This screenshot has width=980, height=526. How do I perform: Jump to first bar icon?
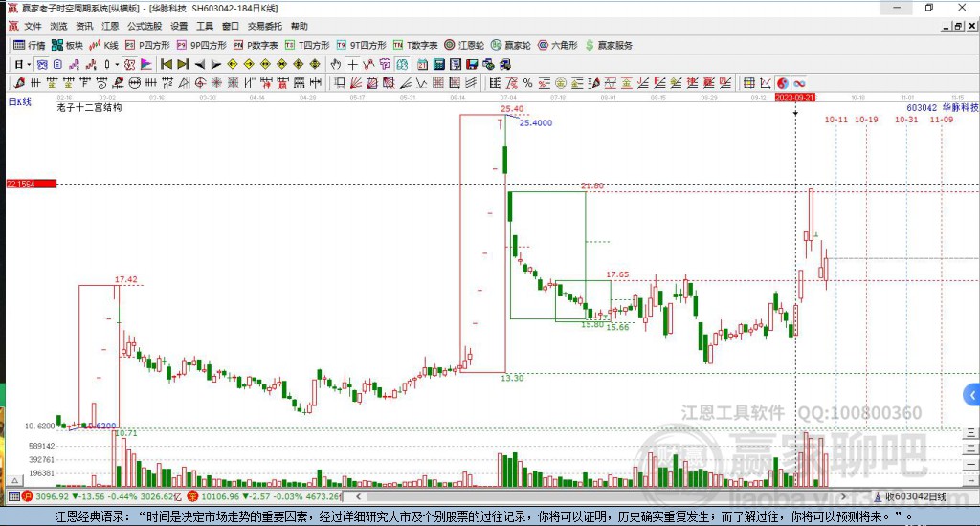click(x=167, y=64)
